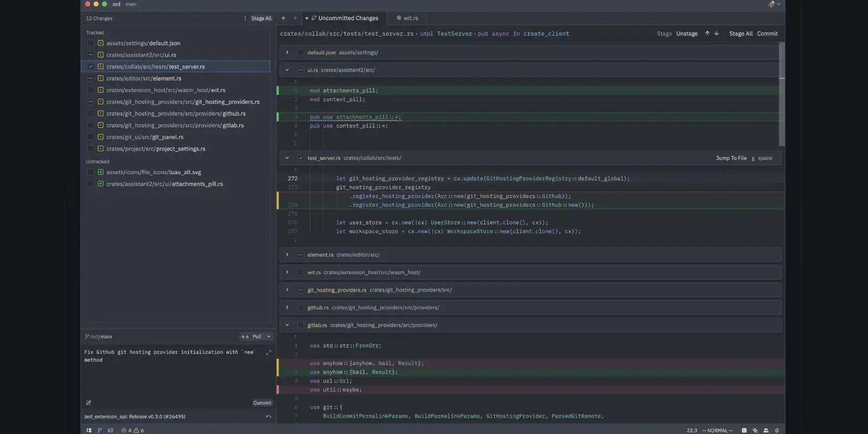The width and height of the screenshot is (868, 434).
Task: Click Unstage in the diff toolbar
Action: [687, 34]
